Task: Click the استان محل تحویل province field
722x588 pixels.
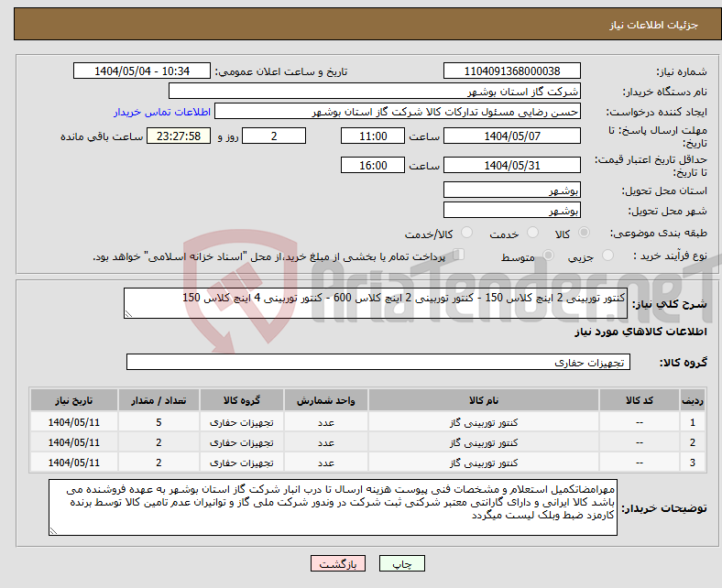Action: coord(511,190)
